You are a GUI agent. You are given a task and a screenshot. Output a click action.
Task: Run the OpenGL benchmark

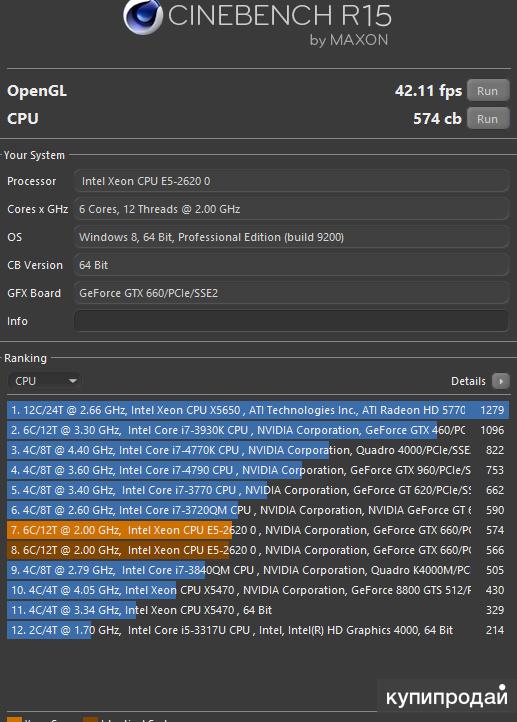click(488, 91)
